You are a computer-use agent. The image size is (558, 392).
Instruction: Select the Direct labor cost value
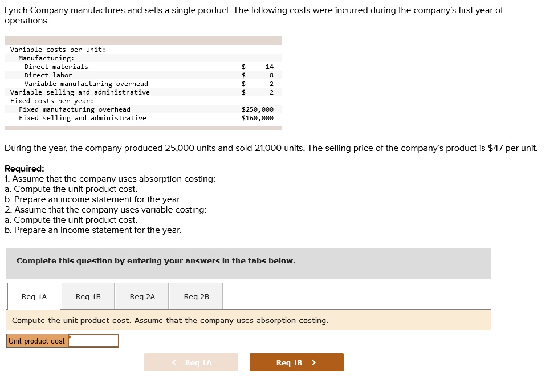[x=270, y=75]
